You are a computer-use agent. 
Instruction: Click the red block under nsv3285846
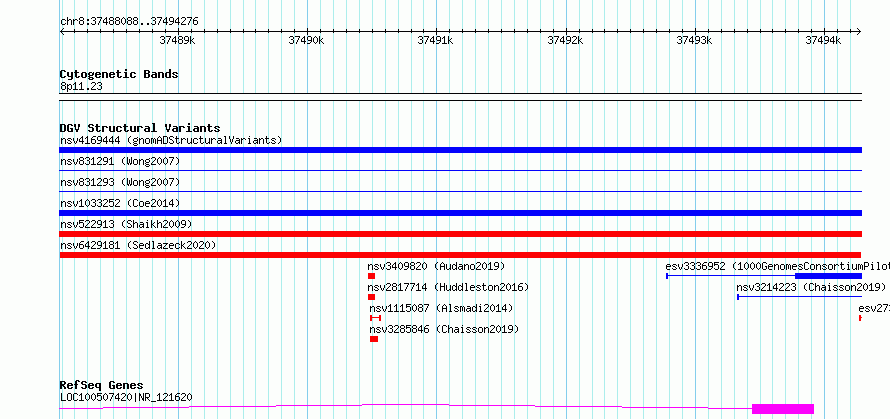(x=374, y=339)
